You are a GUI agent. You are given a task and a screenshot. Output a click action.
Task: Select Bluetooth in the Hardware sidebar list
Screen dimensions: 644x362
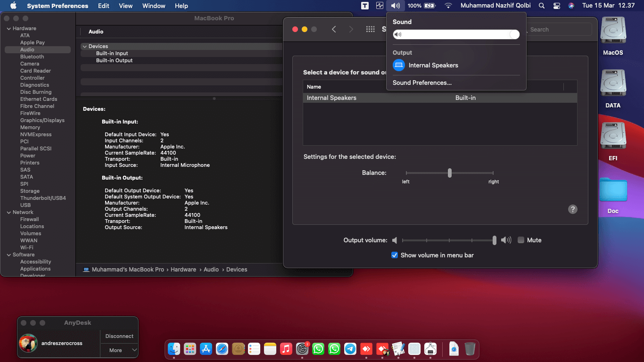point(32,57)
